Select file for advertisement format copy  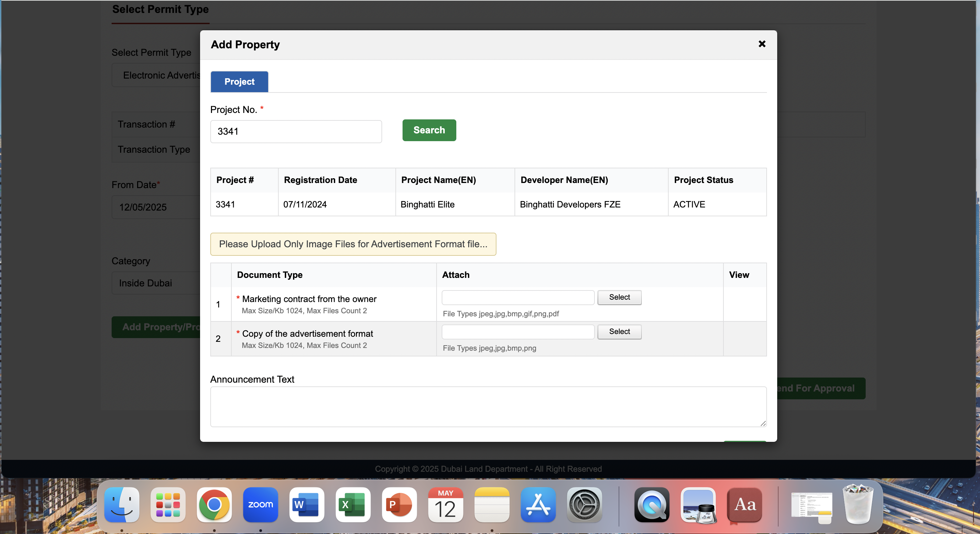[x=619, y=332]
